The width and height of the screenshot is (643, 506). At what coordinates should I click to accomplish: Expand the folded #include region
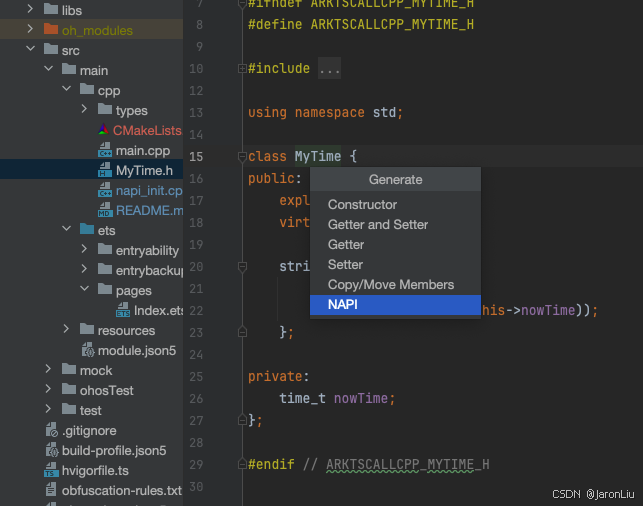(242, 68)
